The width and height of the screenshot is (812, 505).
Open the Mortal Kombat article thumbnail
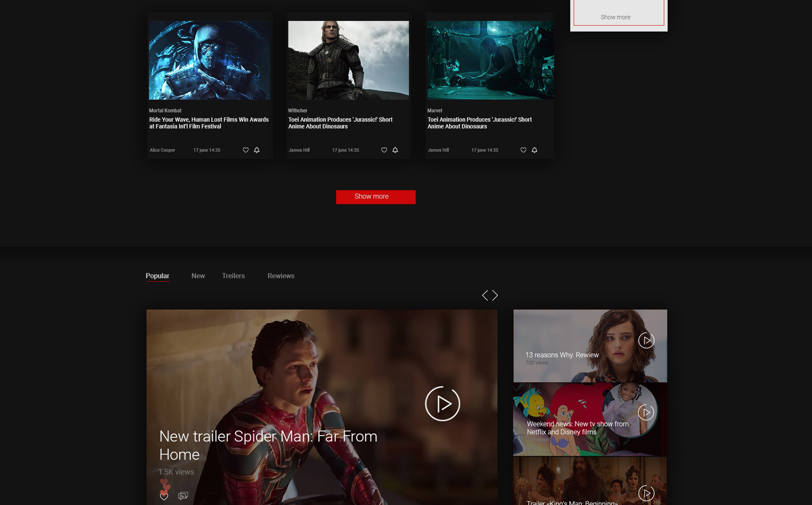coord(210,60)
